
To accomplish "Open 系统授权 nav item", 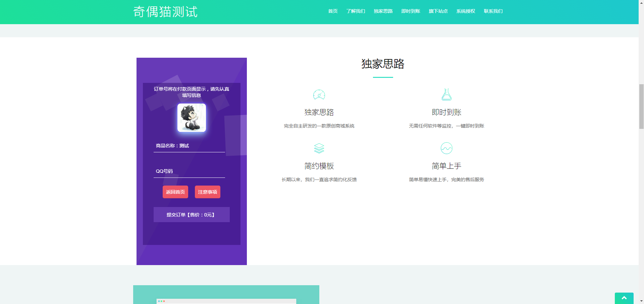I will coord(466,11).
